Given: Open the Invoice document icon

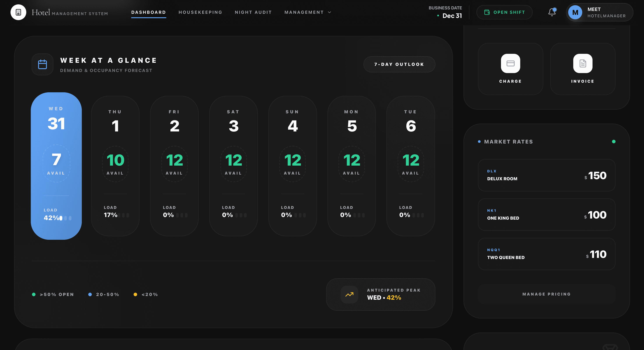Looking at the screenshot, I should tap(582, 64).
